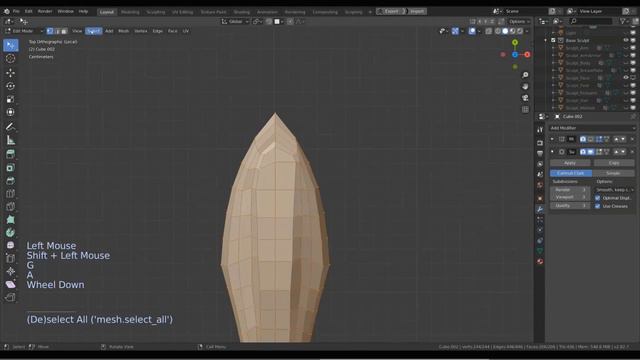Collapse the Base Sculpt collection
This screenshot has height=360, width=640.
(x=546, y=40)
